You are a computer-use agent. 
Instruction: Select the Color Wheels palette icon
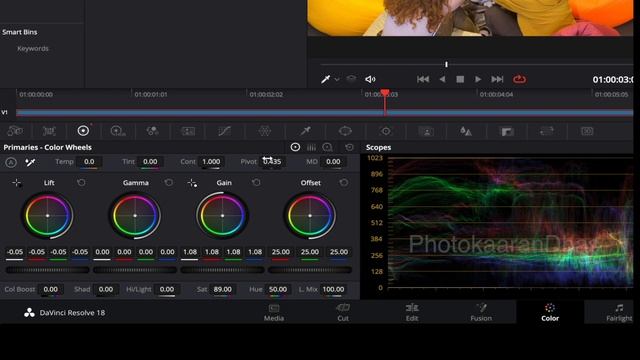click(83, 131)
